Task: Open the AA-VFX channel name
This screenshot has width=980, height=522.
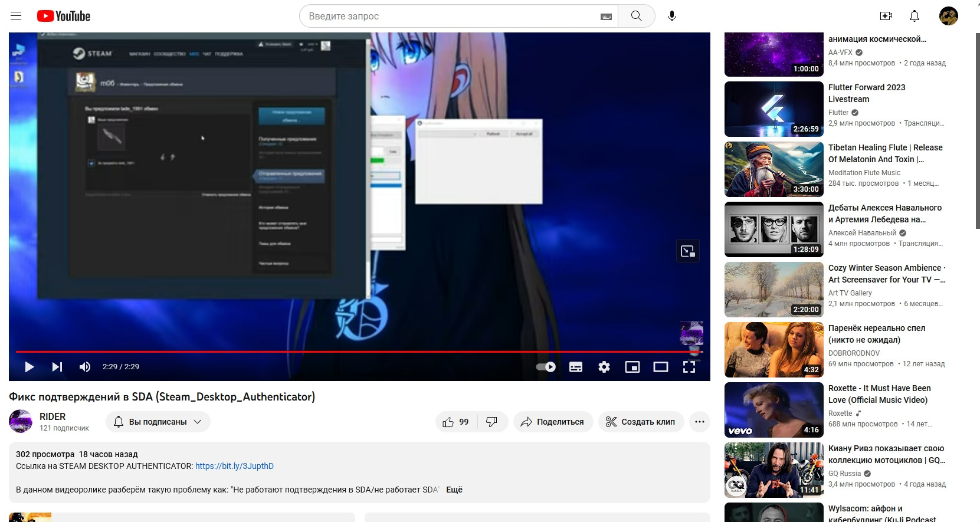Action: 840,52
